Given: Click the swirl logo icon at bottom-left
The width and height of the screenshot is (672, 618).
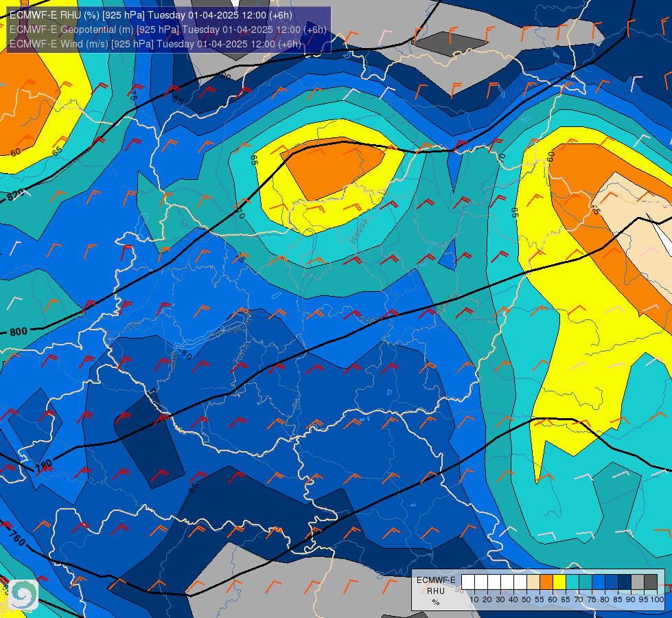Looking at the screenshot, I should 23,595.
